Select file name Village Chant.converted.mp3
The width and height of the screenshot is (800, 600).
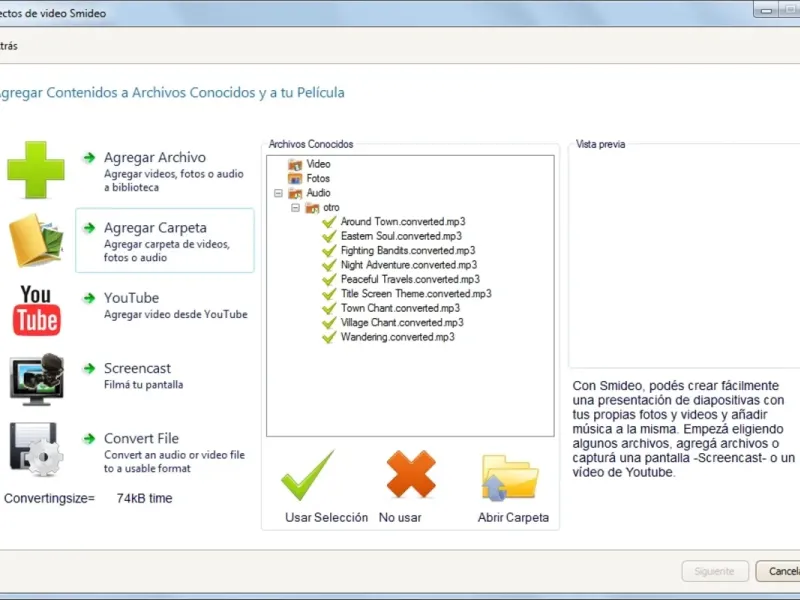tap(402, 323)
